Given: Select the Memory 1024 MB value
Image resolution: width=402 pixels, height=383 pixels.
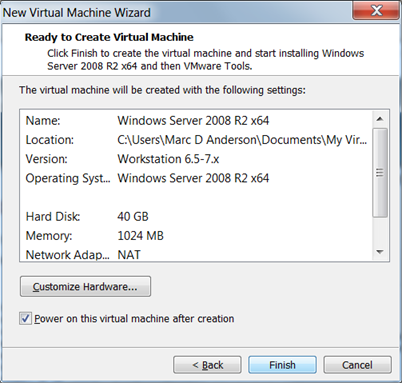Looking at the screenshot, I should point(140,236).
